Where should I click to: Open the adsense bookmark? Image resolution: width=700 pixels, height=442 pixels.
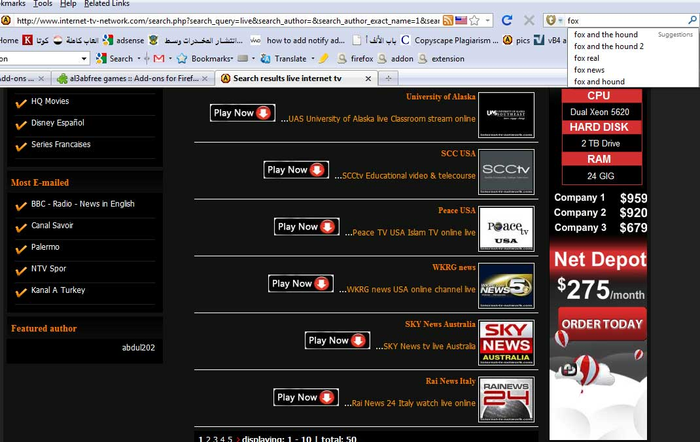tap(124, 40)
